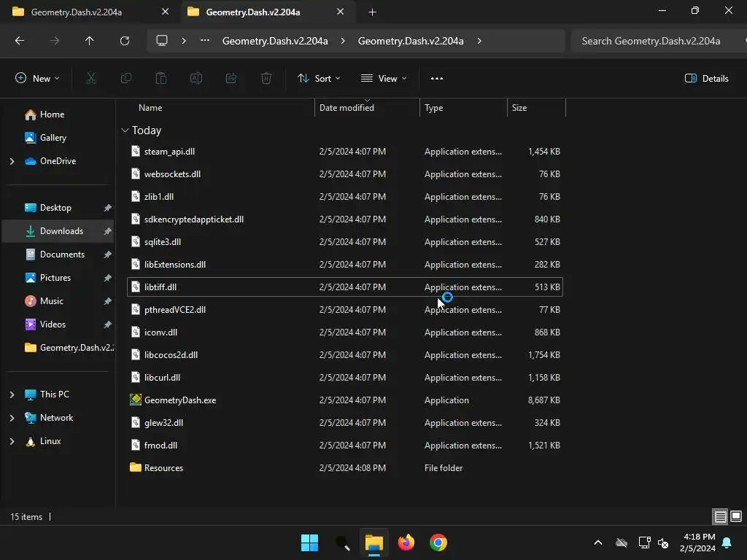The height and width of the screenshot is (560, 747).
Task: Sort by the Name column header
Action: click(150, 108)
